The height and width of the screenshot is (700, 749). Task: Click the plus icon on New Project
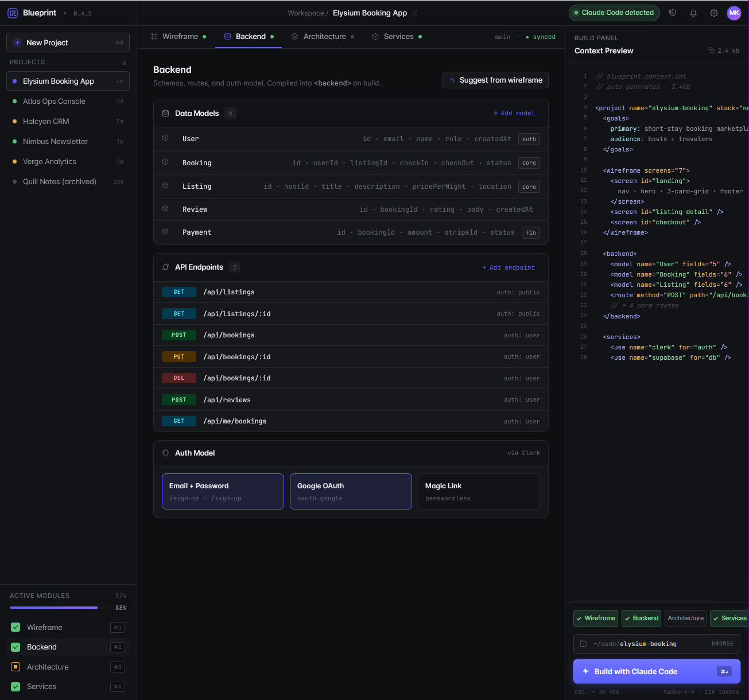tap(17, 42)
